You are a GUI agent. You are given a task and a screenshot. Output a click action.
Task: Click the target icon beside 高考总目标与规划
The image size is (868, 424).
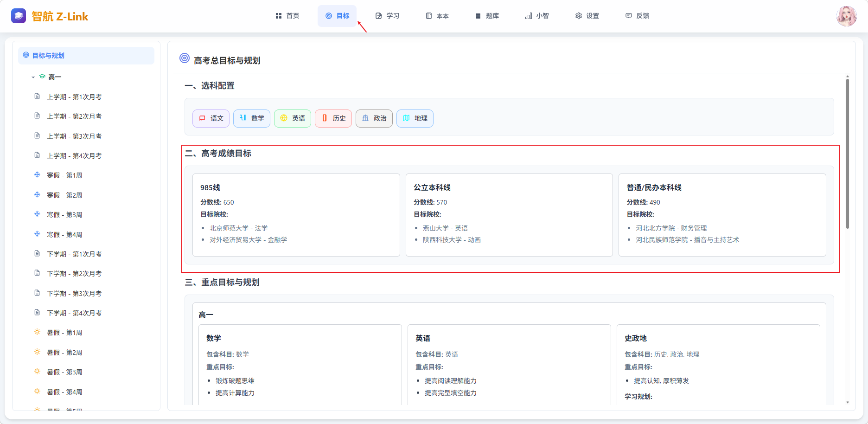[x=185, y=58]
